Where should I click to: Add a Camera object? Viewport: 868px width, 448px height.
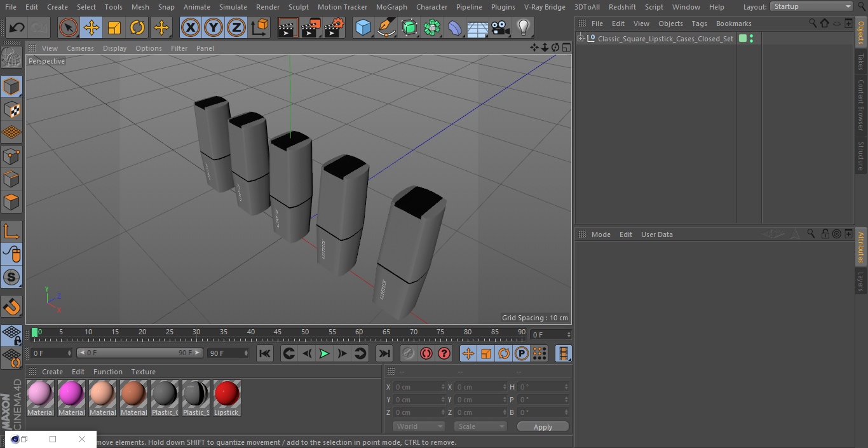click(501, 27)
